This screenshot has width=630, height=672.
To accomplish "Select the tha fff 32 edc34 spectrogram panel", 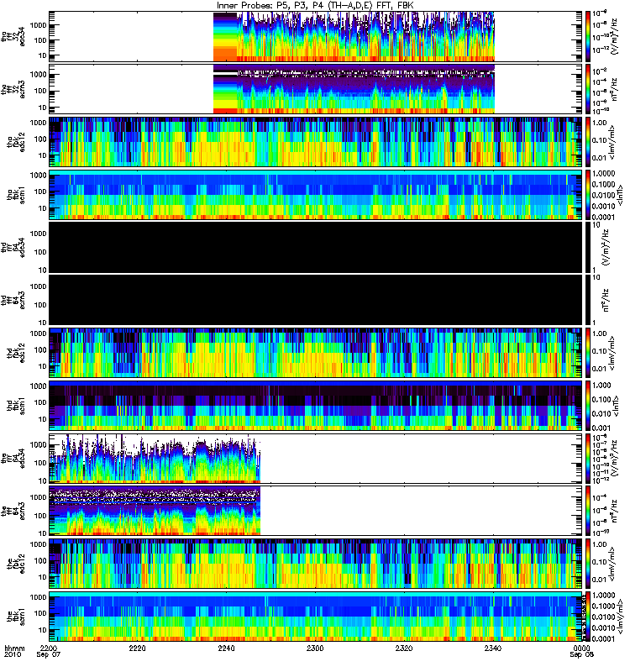I will (x=316, y=36).
